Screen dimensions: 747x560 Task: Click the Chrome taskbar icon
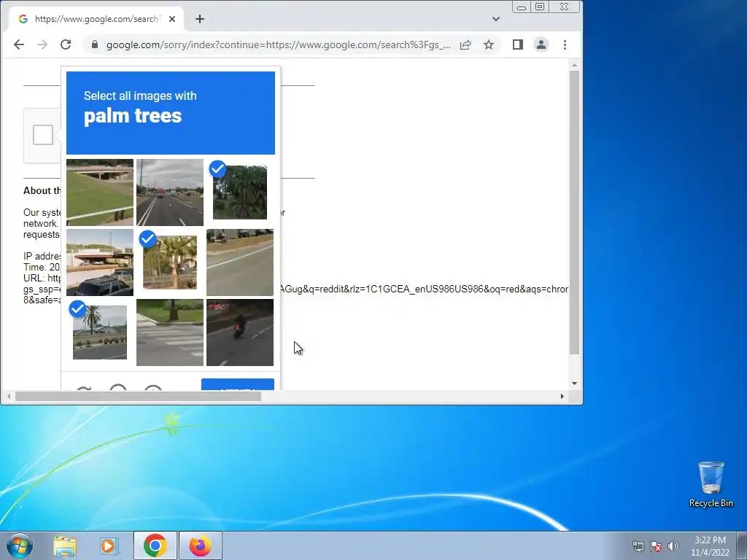click(x=155, y=545)
